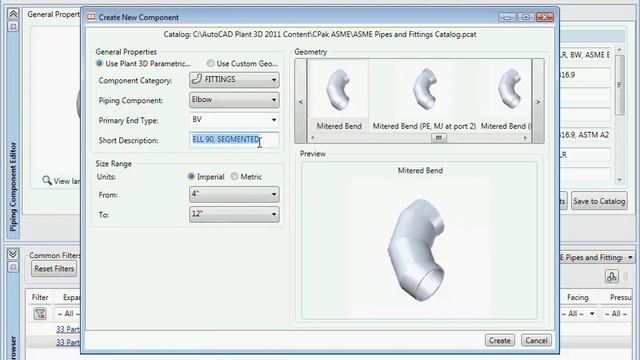640x360 pixels.
Task: Click Save to Catalog button in editor
Action: point(599,201)
